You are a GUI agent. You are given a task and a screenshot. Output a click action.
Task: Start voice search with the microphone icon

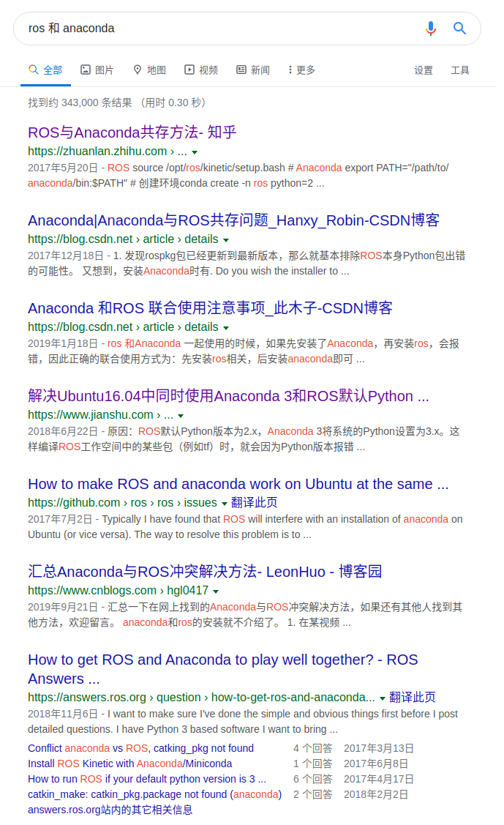(430, 29)
